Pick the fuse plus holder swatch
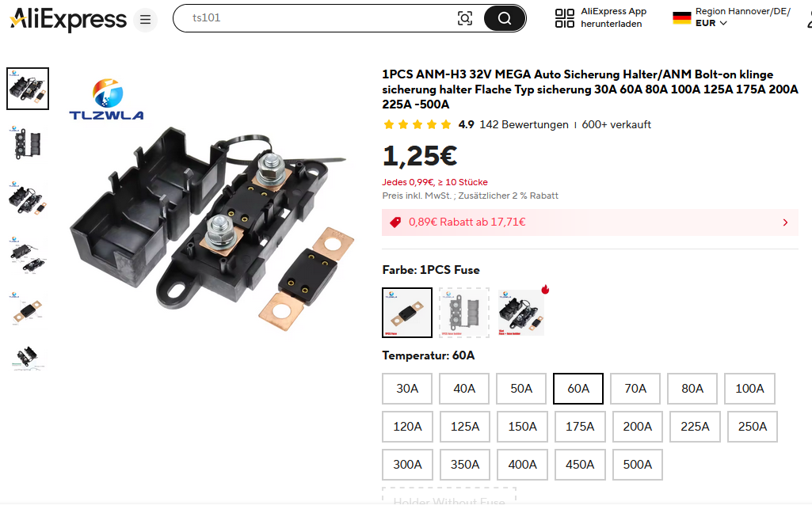The height and width of the screenshot is (513, 812). [521, 313]
